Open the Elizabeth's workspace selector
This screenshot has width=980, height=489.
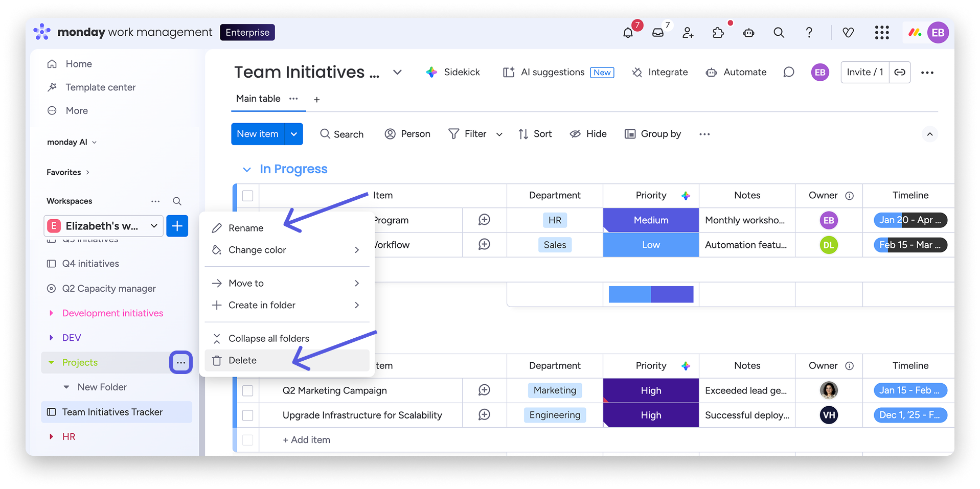point(104,226)
